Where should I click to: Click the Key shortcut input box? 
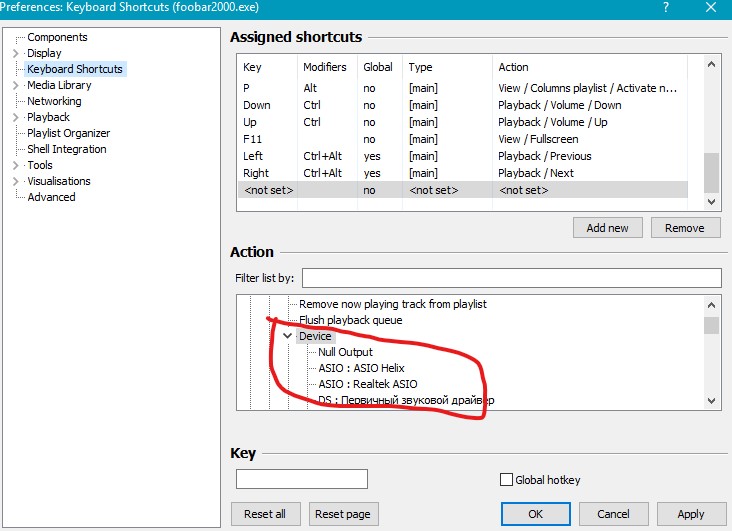pos(301,479)
